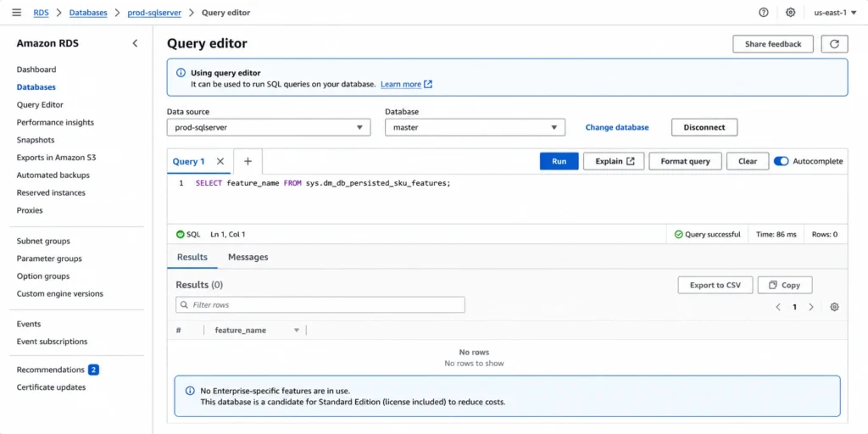Copy the query results
This screenshot has height=434, width=868.
click(x=785, y=285)
